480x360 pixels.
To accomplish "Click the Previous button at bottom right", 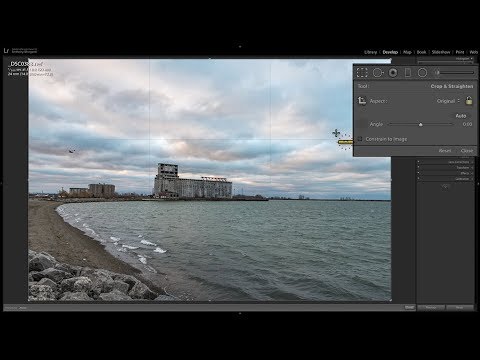I will click(x=431, y=307).
